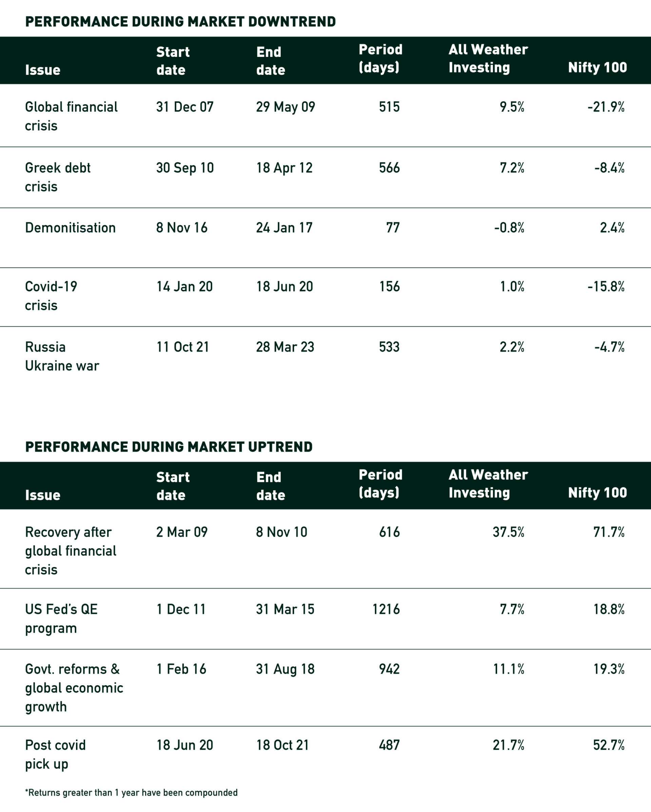Select 'Govt. reforms & global economic growth' cell
Viewport: 651px width, 812px height.
point(74,688)
